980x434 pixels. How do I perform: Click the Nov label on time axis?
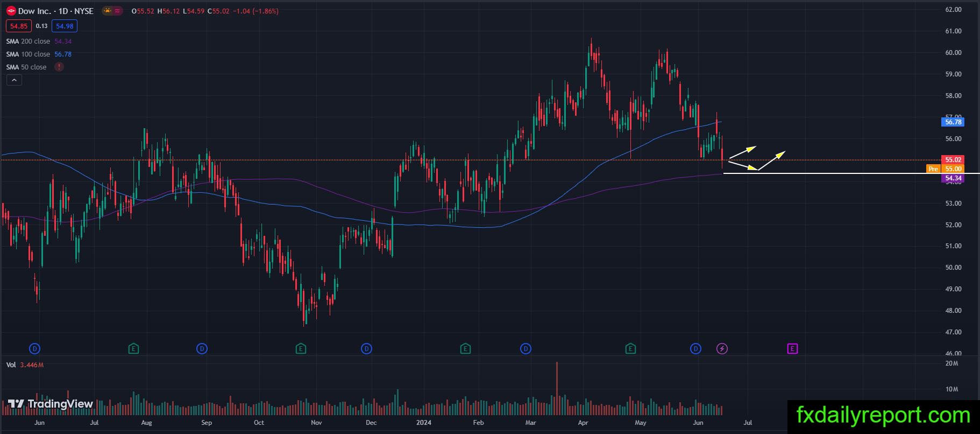pos(316,423)
